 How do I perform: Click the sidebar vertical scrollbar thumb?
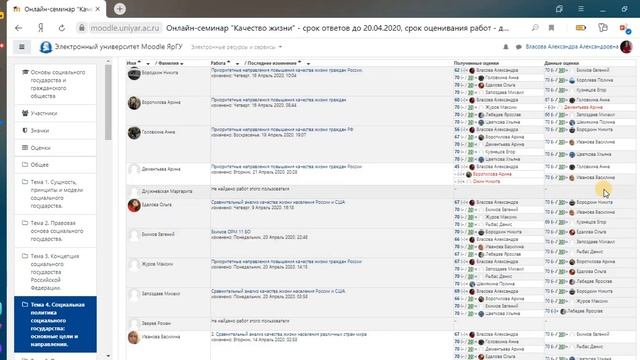pos(108,102)
